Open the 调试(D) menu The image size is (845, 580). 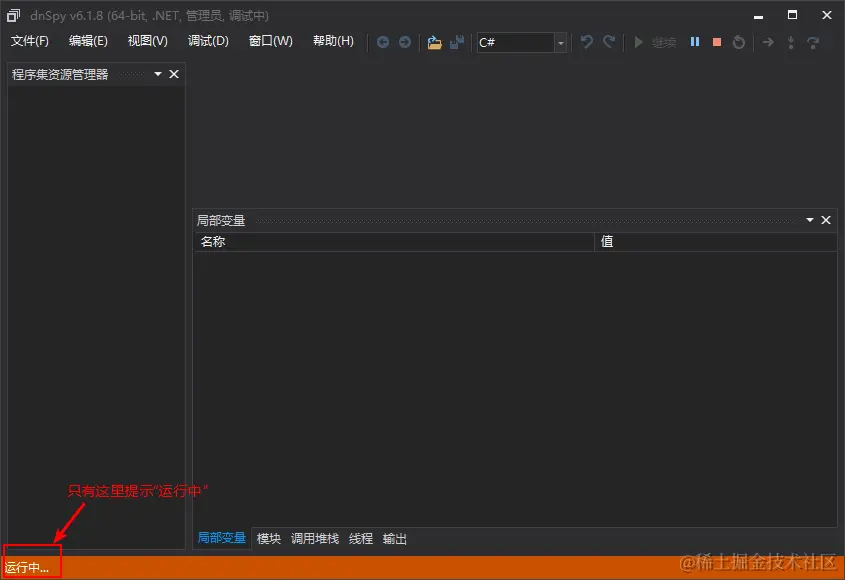pyautogui.click(x=208, y=41)
